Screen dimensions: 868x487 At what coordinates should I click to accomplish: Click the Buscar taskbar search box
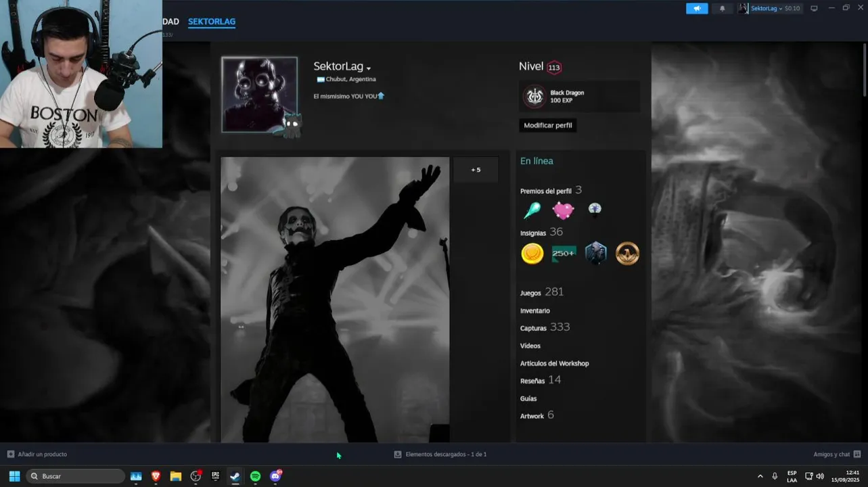coord(76,476)
